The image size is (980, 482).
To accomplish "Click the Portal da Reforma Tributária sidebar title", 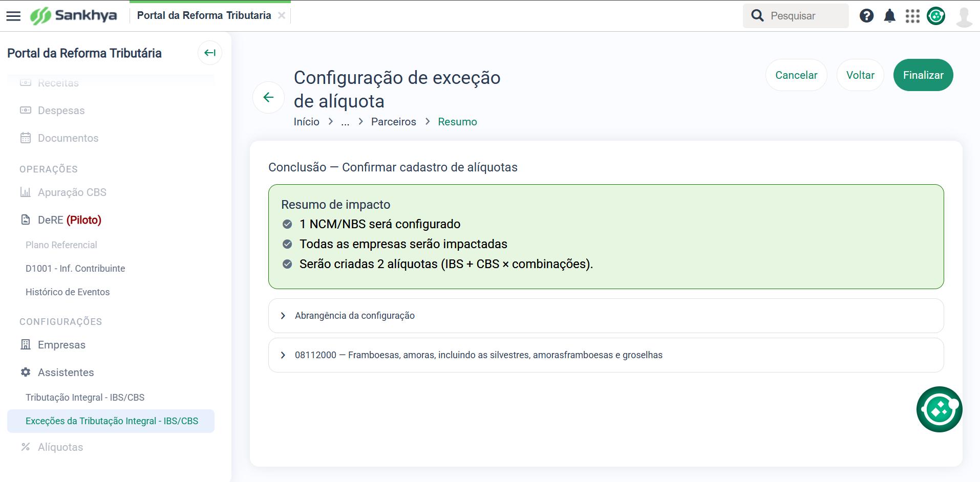I will pos(84,53).
